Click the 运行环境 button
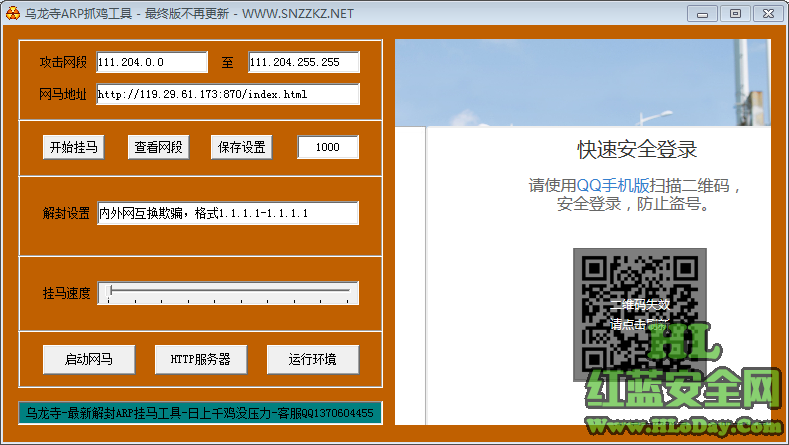 [313, 359]
